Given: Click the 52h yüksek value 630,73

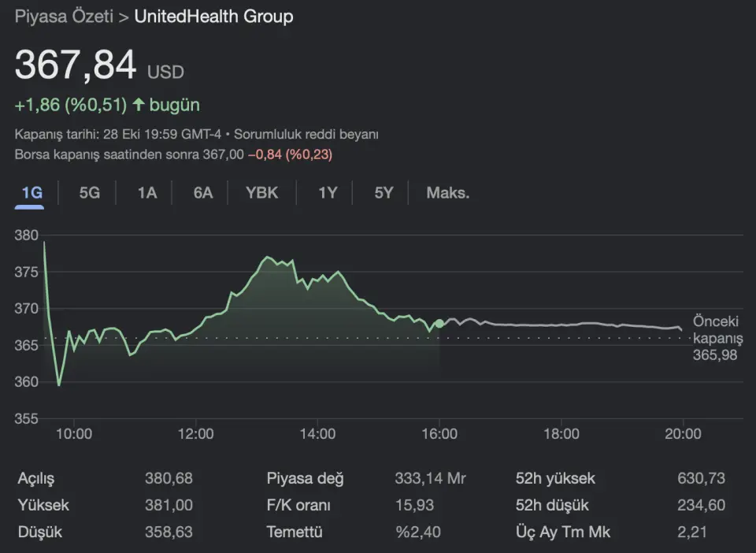Looking at the screenshot, I should point(701,478).
